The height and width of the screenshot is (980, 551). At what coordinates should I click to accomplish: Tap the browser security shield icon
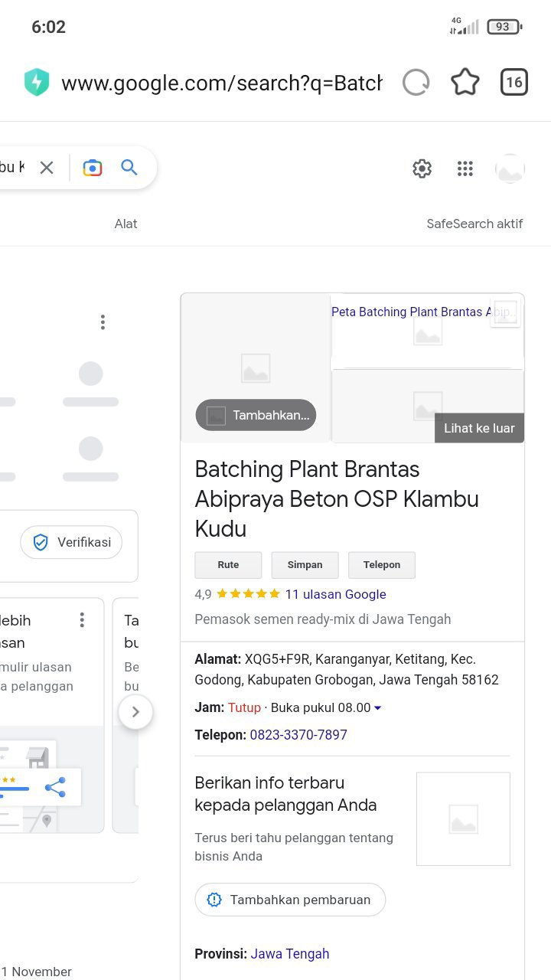coord(37,83)
